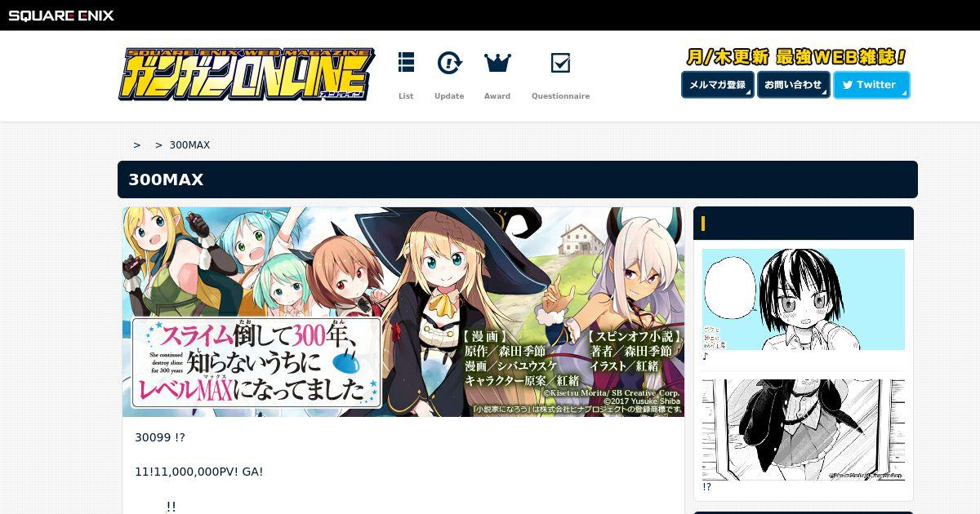980x514 pixels.
Task: Click the sidebar section header bar
Action: (x=804, y=224)
